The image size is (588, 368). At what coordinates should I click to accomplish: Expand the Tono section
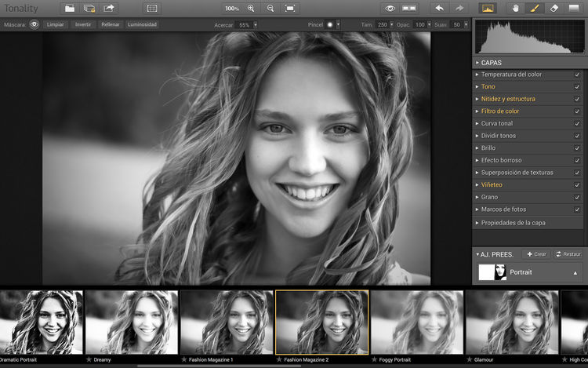477,86
